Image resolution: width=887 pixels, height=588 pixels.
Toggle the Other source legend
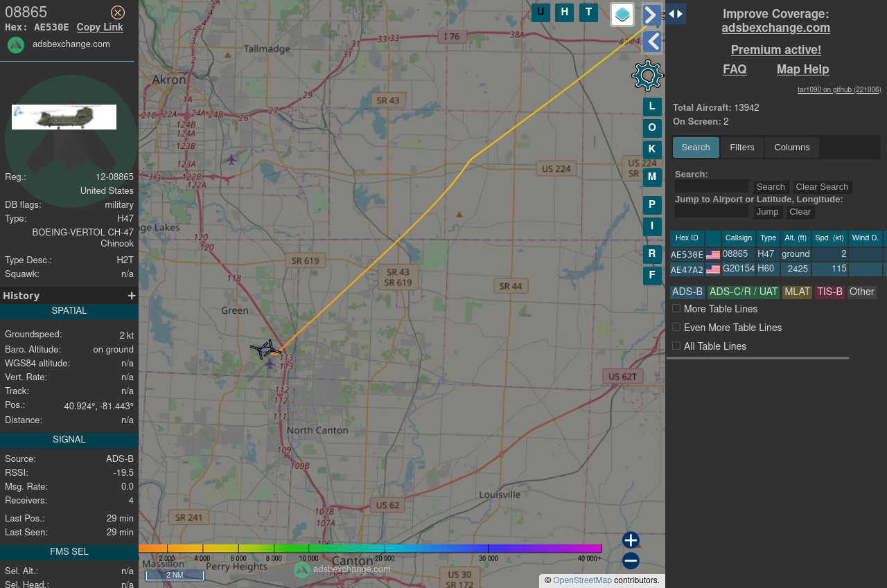pyautogui.click(x=862, y=292)
